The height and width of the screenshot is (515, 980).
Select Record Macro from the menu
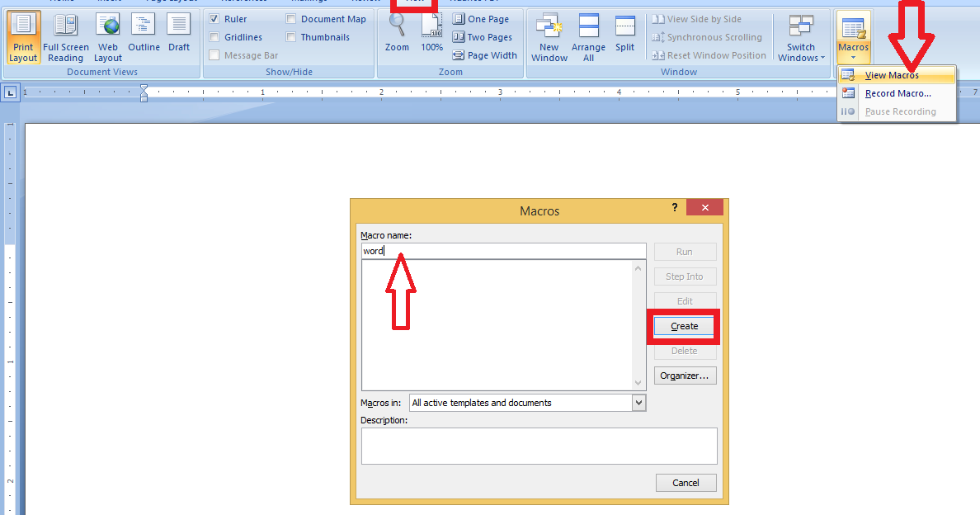(x=897, y=93)
